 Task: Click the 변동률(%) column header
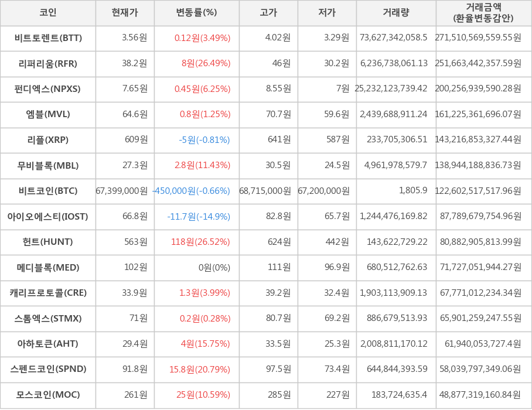tap(196, 13)
